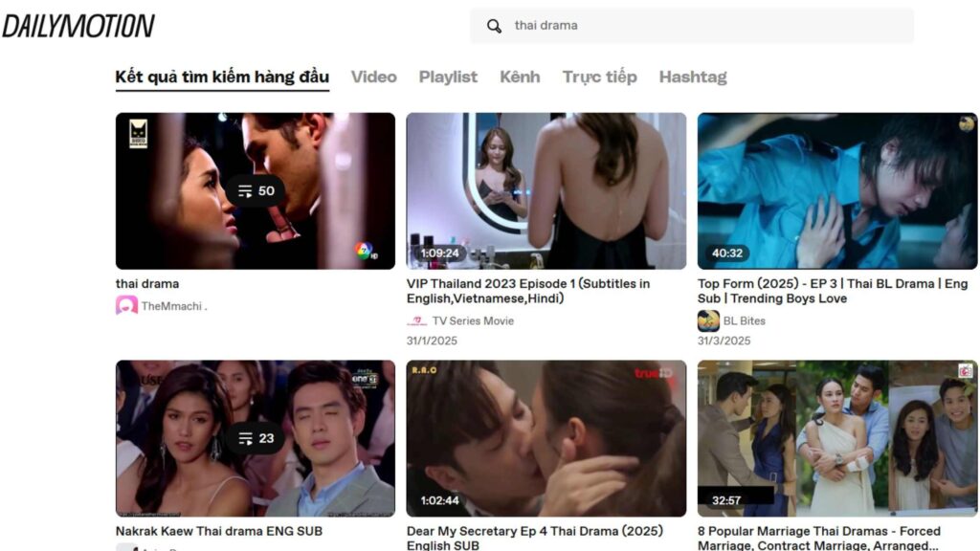Open the Hashtag tab
Viewport: 980px width, 551px height.
pyautogui.click(x=694, y=77)
